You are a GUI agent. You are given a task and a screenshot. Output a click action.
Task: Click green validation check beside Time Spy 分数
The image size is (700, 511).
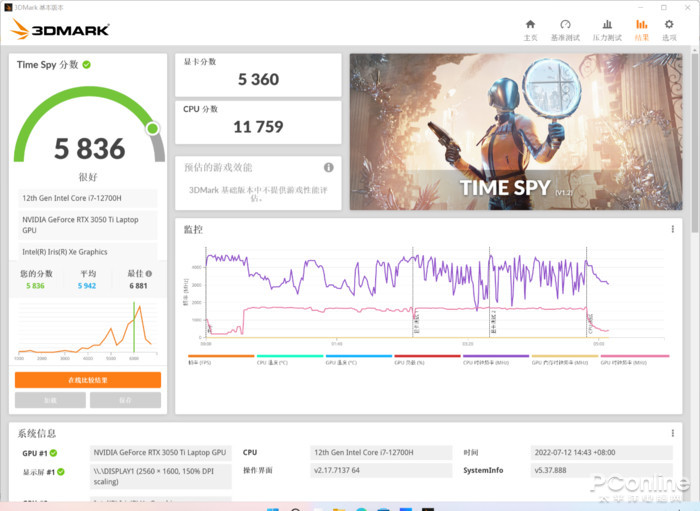coord(87,65)
